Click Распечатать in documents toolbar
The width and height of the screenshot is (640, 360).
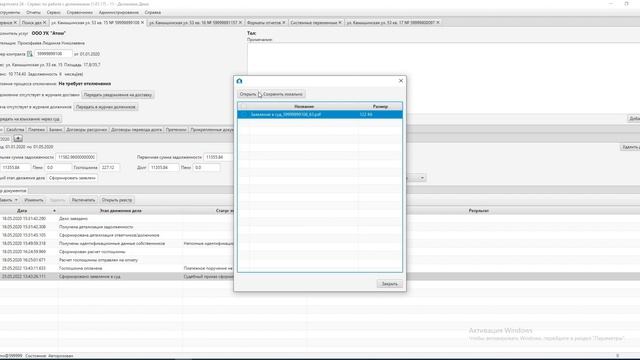point(83,200)
